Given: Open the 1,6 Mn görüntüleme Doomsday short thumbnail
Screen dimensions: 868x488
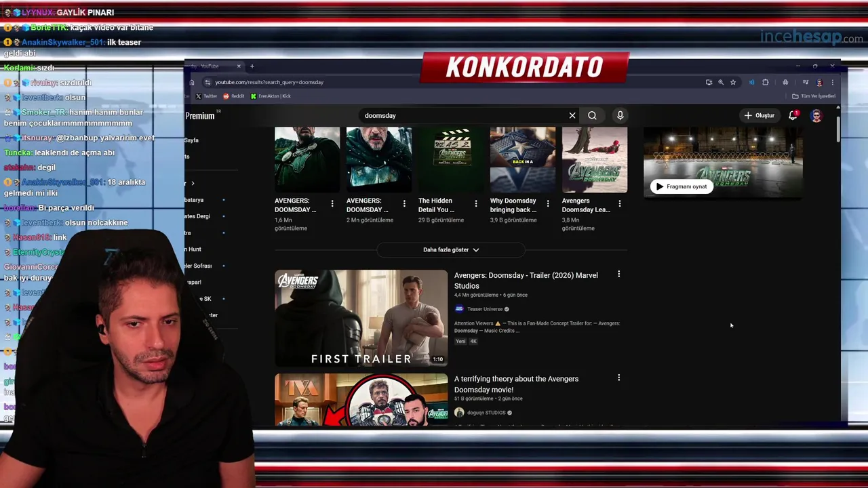Looking at the screenshot, I should tap(307, 159).
